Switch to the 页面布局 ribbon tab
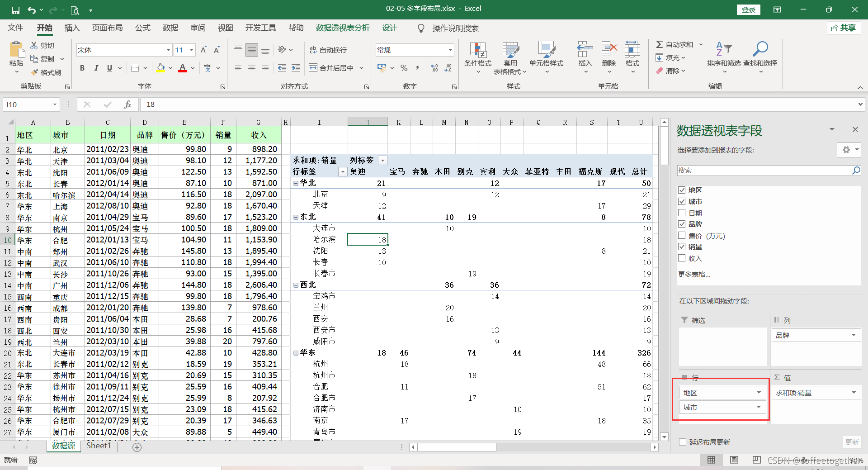 [x=108, y=28]
